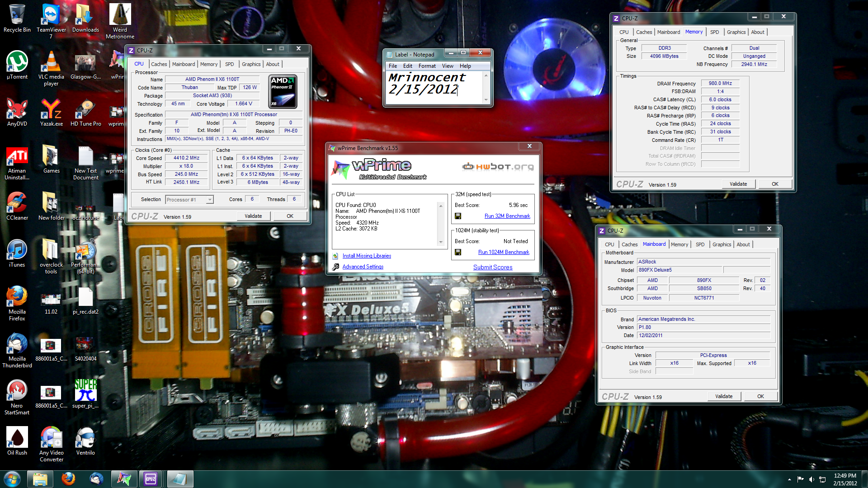Image resolution: width=868 pixels, height=488 pixels.
Task: Launch Yazak.exe desktop icon
Action: 51,112
